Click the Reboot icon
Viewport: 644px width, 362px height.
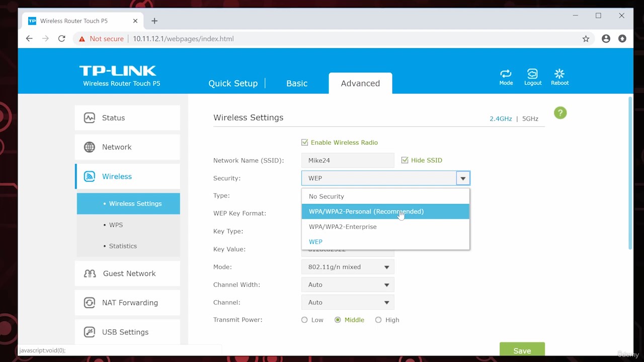tap(559, 74)
